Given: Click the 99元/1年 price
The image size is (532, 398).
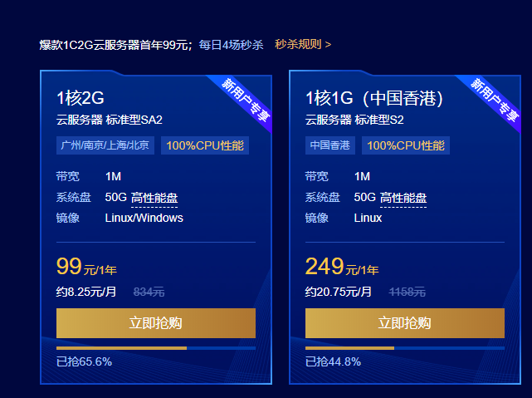Looking at the screenshot, I should [86, 268].
